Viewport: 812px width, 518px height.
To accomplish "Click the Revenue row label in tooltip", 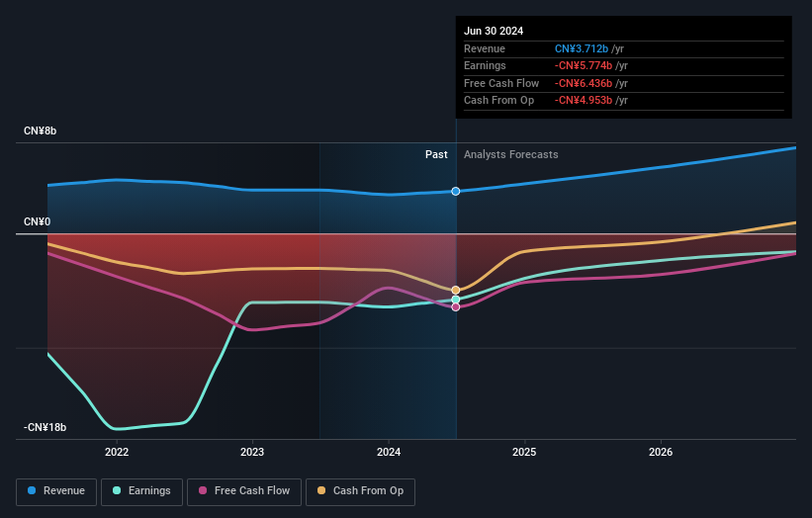I will point(485,48).
